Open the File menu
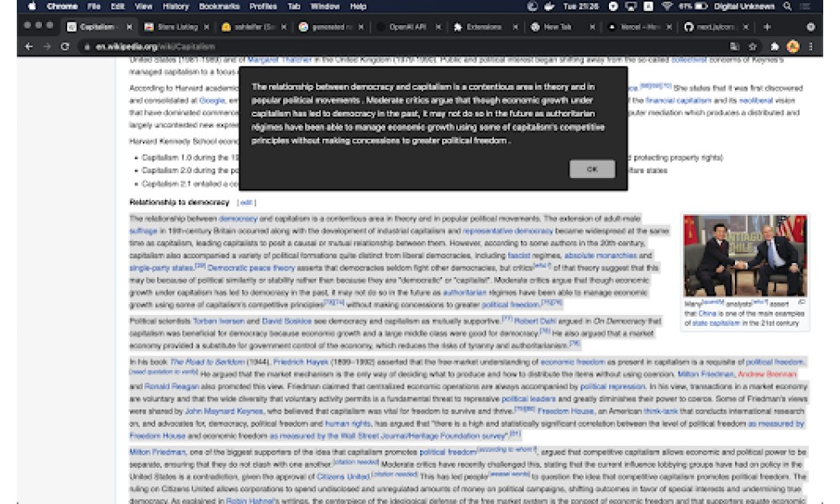 [94, 7]
